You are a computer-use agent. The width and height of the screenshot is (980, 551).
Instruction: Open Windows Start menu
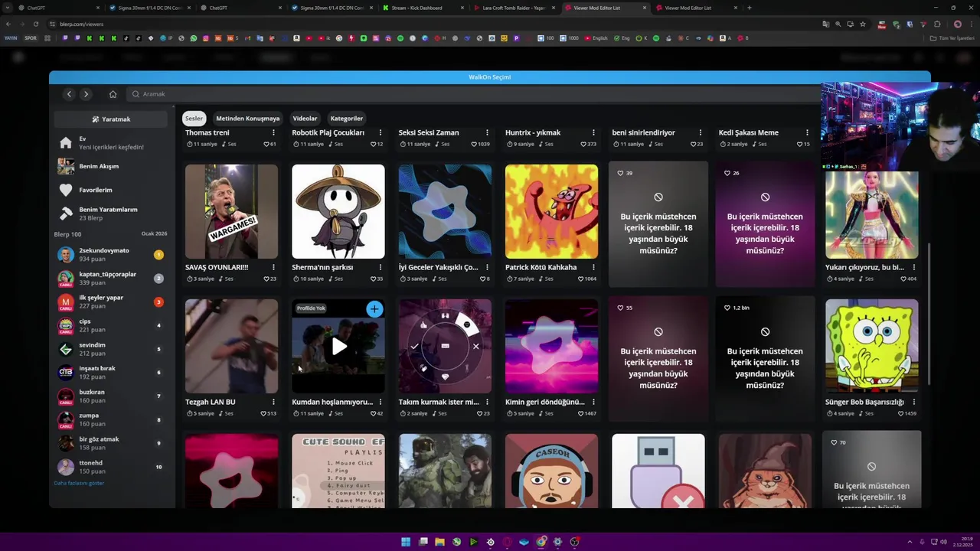point(406,542)
